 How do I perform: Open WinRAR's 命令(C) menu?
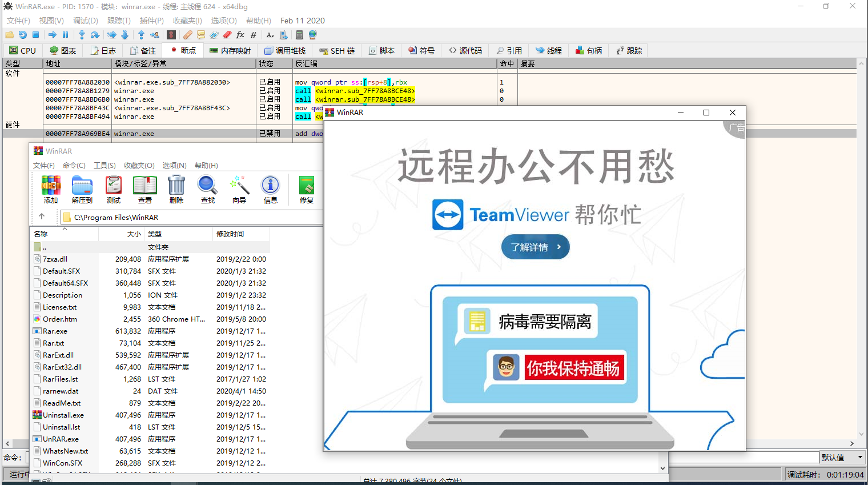tap(74, 165)
